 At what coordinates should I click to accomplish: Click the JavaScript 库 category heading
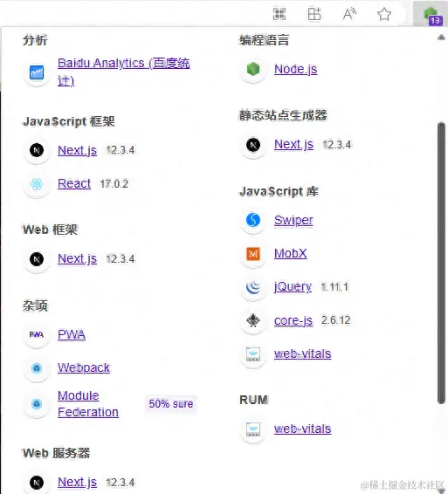(x=279, y=191)
